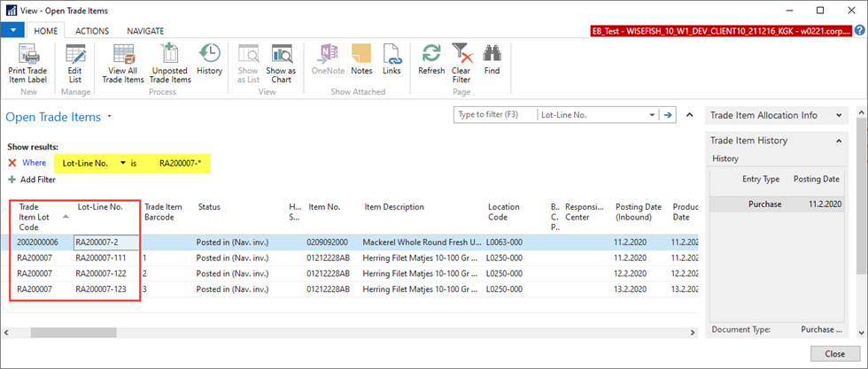Click the Print Trade Item Label icon
868x369 pixels.
click(x=28, y=53)
